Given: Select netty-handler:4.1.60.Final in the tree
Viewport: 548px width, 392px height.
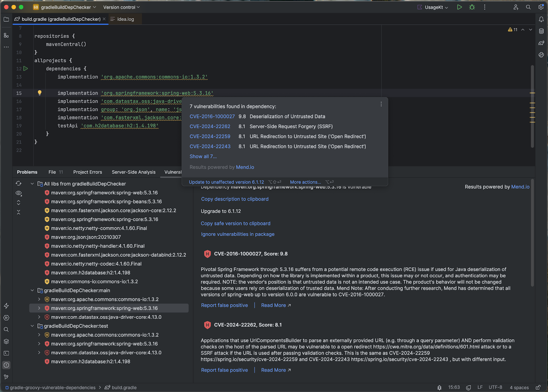Looking at the screenshot, I should point(98,246).
